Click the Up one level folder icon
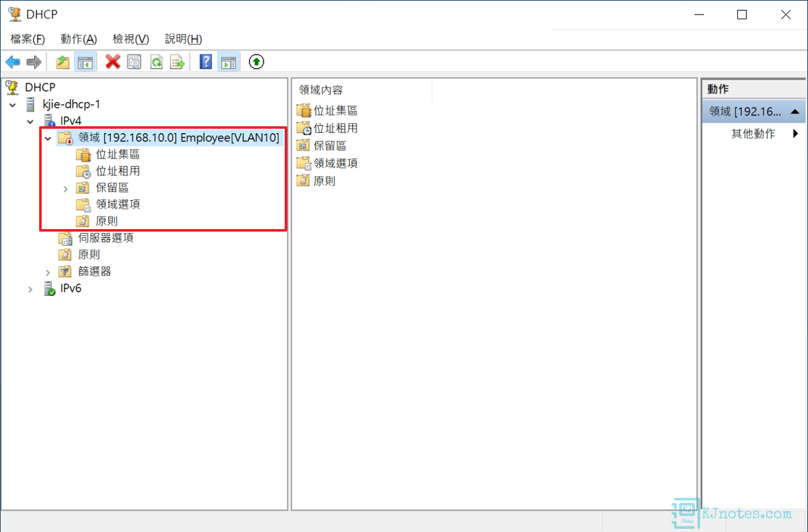The height and width of the screenshot is (532, 808). (62, 62)
